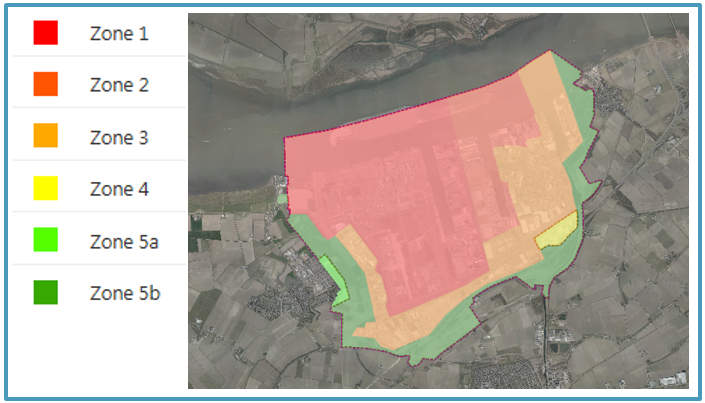Click the bright green Zone 5a swatch
Viewport: 705px width, 403px height.
click(x=45, y=239)
